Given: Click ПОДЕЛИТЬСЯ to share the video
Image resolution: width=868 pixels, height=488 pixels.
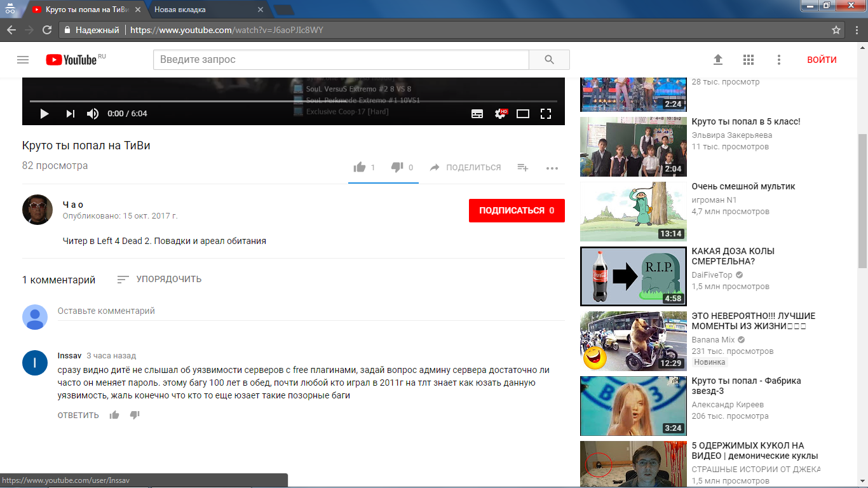Looking at the screenshot, I should 465,168.
